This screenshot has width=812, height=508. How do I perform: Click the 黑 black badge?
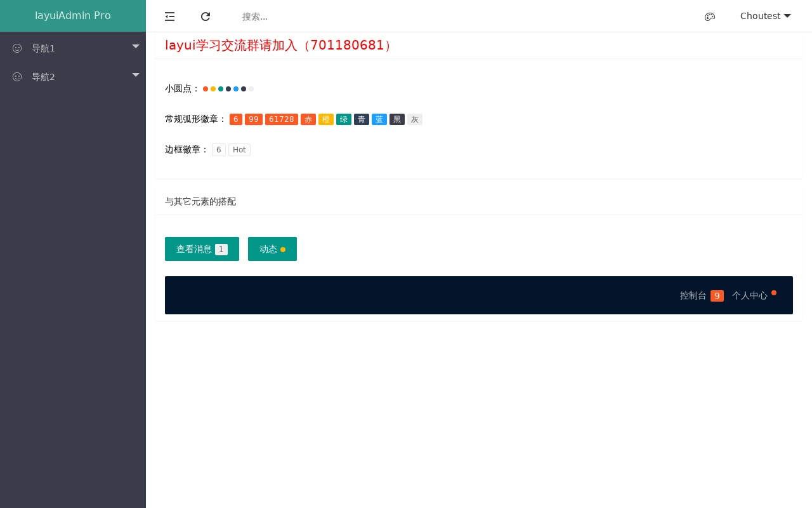pyautogui.click(x=397, y=119)
